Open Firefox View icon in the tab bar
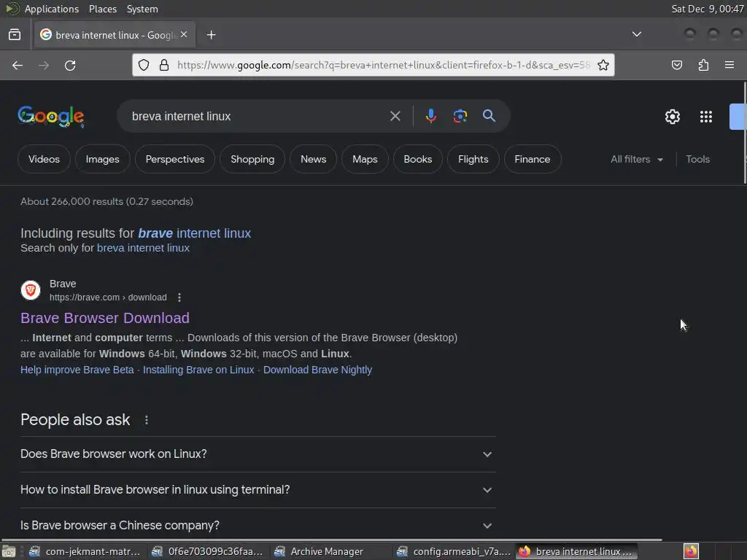The height and width of the screenshot is (560, 747). [x=15, y=35]
